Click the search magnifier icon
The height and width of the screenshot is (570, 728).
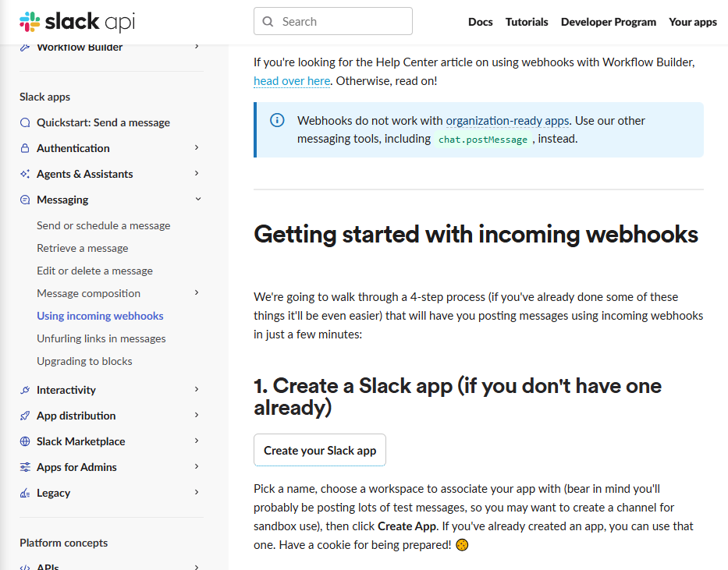pyautogui.click(x=268, y=21)
